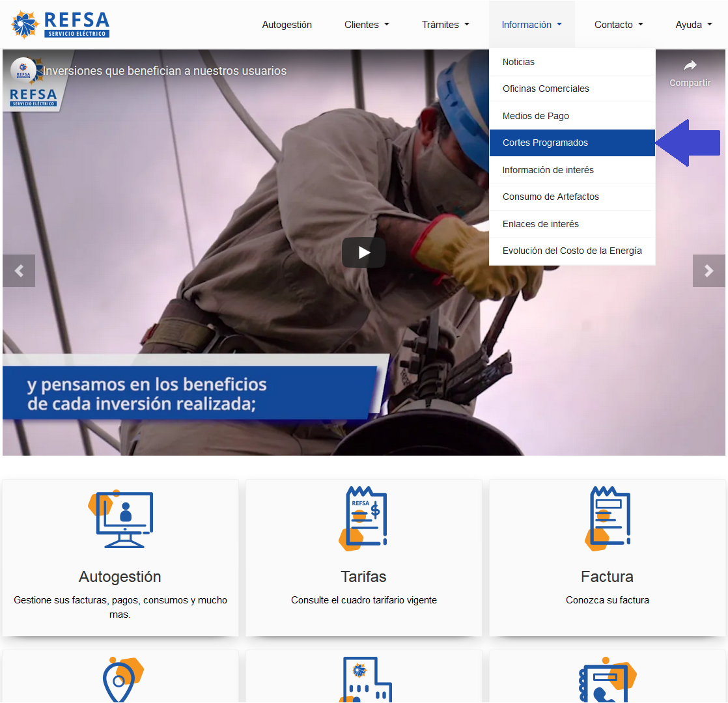728x703 pixels.
Task: Click the Compartir share arrow icon
Action: (x=690, y=66)
